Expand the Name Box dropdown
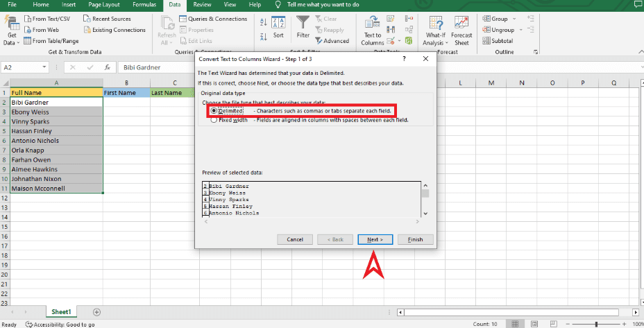This screenshot has width=644, height=328. [44, 67]
